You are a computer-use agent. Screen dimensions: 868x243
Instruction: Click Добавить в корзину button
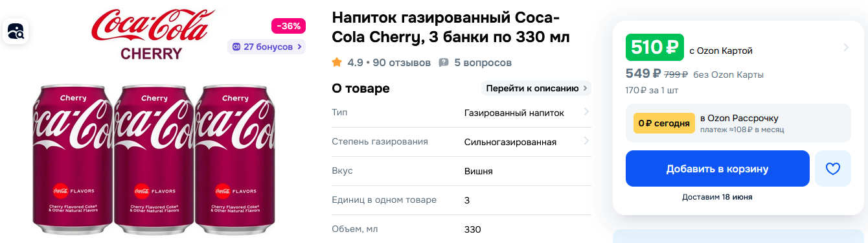point(717,168)
